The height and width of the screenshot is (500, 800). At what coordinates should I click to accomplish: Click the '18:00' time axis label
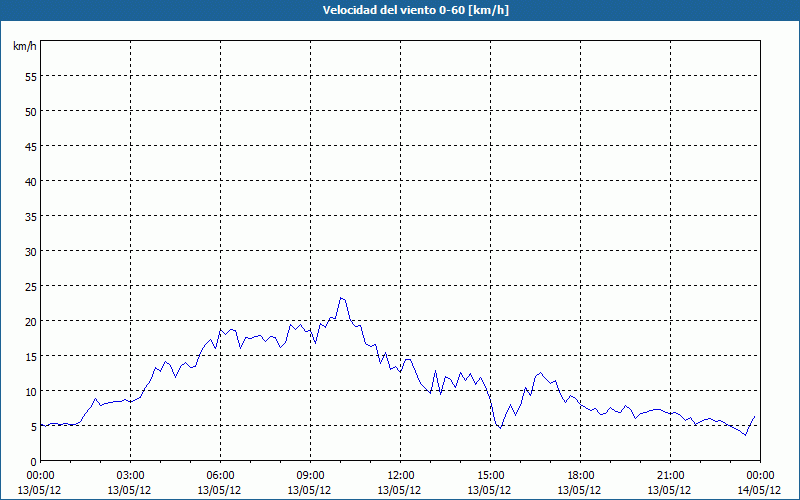coord(581,476)
